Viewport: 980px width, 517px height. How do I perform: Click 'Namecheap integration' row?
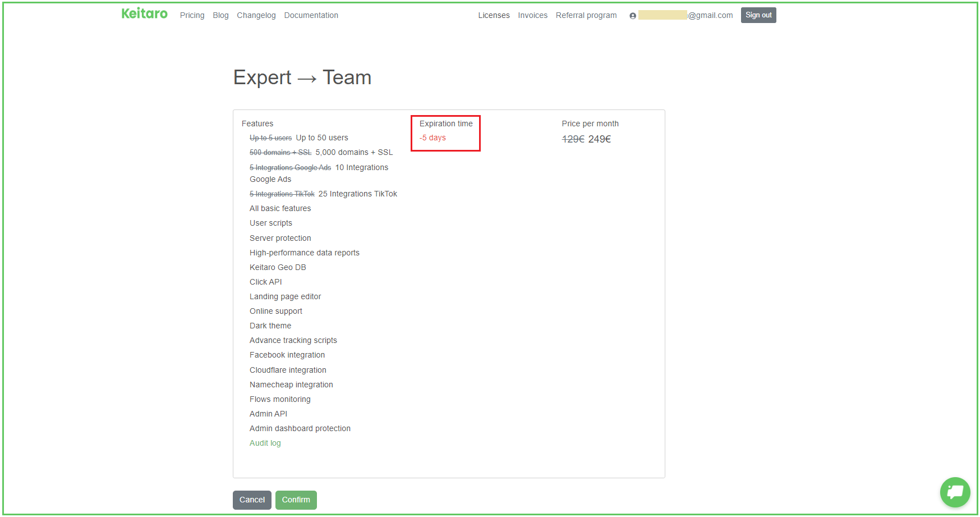tap(291, 385)
